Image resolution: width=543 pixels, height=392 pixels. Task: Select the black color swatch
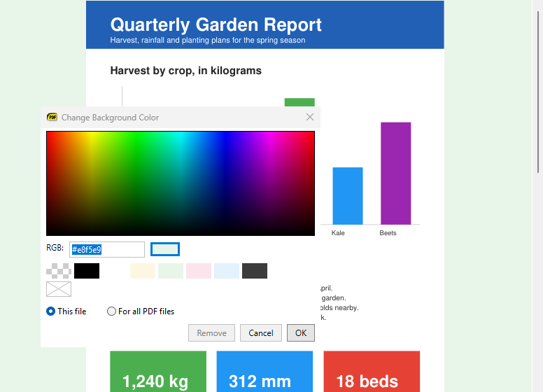tap(87, 271)
